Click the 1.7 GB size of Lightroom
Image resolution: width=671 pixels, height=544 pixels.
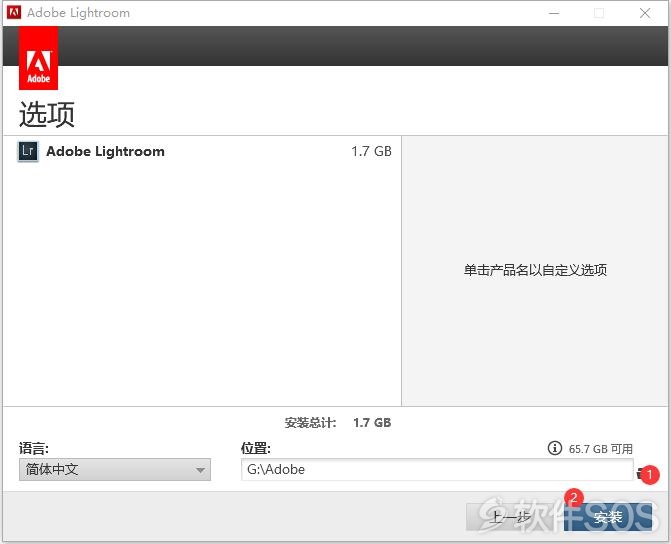371,152
